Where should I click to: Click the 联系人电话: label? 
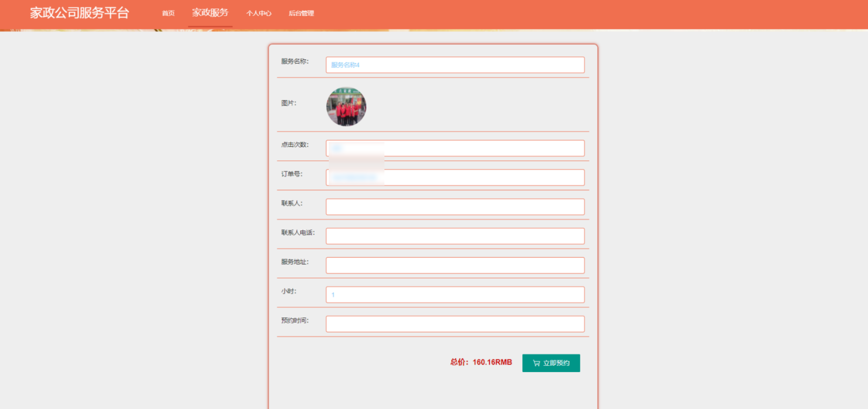point(298,233)
